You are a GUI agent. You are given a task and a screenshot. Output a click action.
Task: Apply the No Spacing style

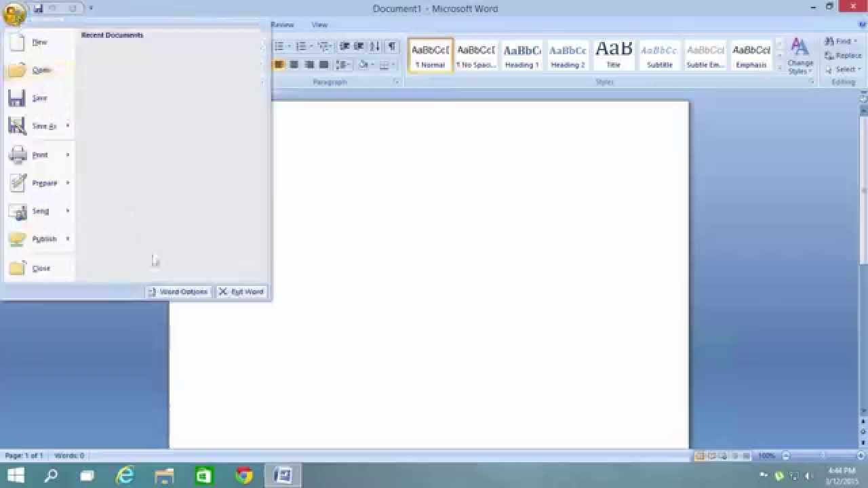click(476, 55)
